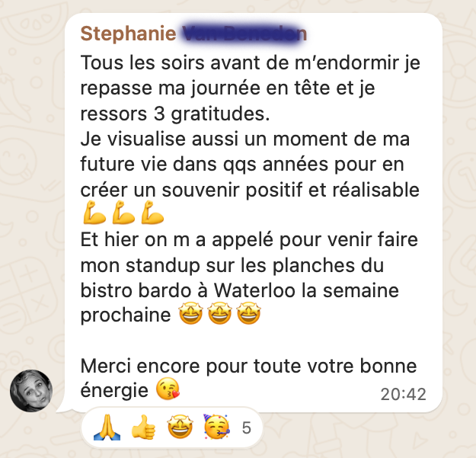Image resolution: width=476 pixels, height=458 pixels.
Task: Click the middle star-struck emoji after prochaine
Action: pyautogui.click(x=219, y=312)
